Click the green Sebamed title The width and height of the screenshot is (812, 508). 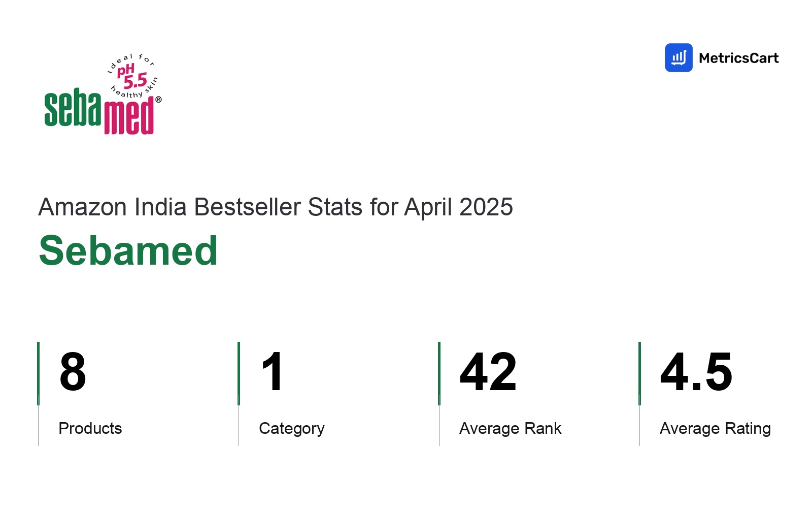pos(128,250)
